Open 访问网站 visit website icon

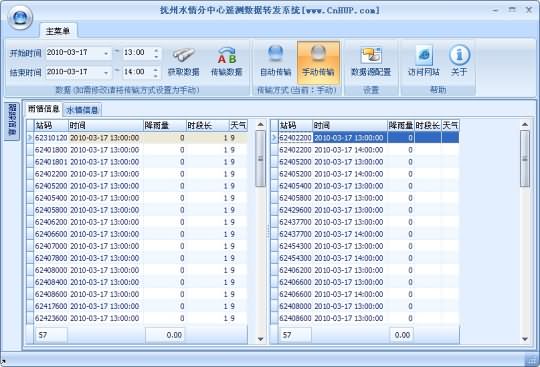[424, 62]
